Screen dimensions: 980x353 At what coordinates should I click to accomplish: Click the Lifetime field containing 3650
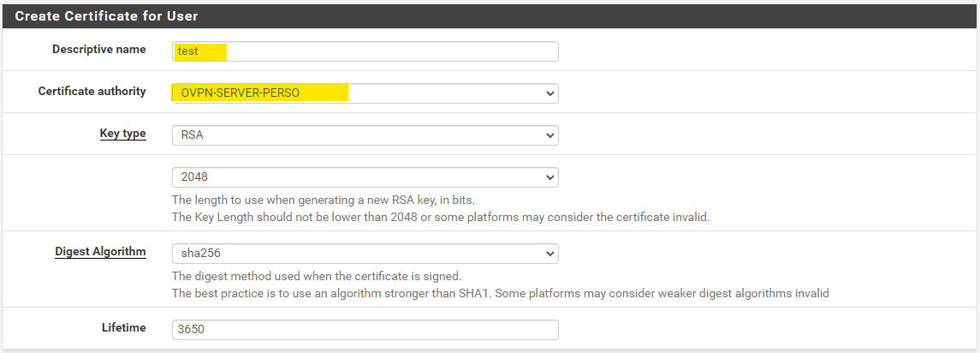click(365, 329)
